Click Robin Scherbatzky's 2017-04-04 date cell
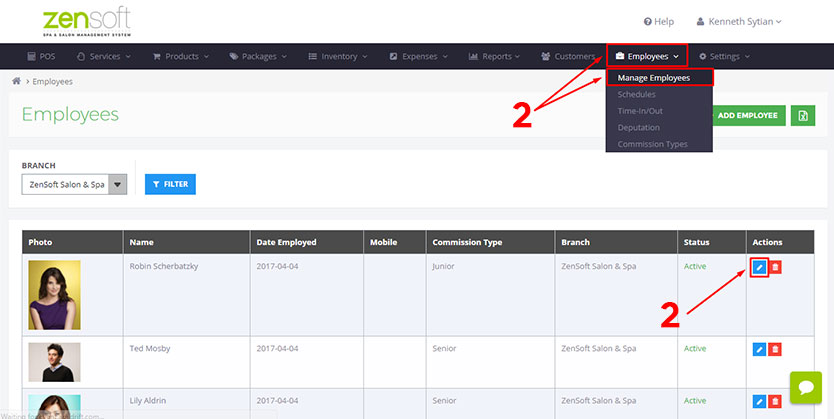834x419 pixels. [x=277, y=266]
